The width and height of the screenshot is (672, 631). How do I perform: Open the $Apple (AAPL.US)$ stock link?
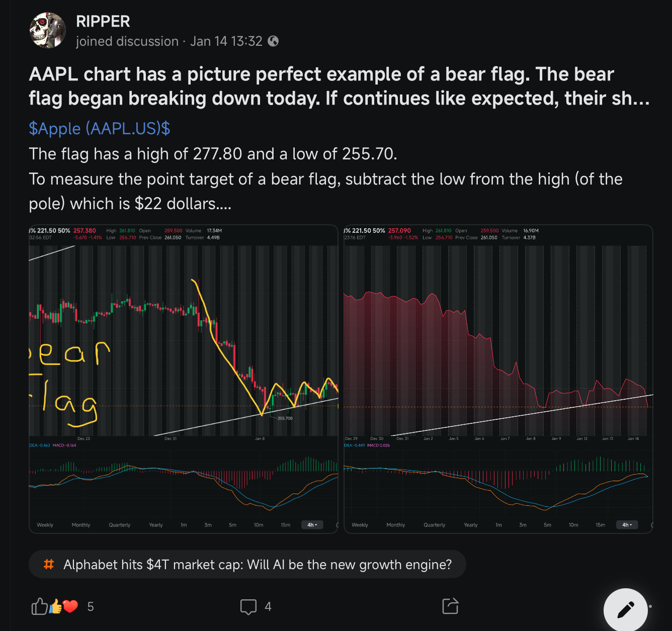click(x=100, y=128)
